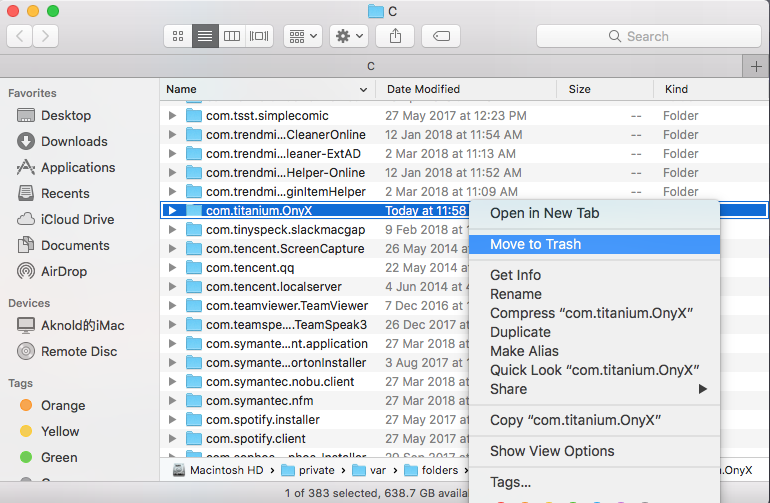Choose Copy “com.titanium.OnyX”
This screenshot has height=503, width=770.
click(x=594, y=420)
